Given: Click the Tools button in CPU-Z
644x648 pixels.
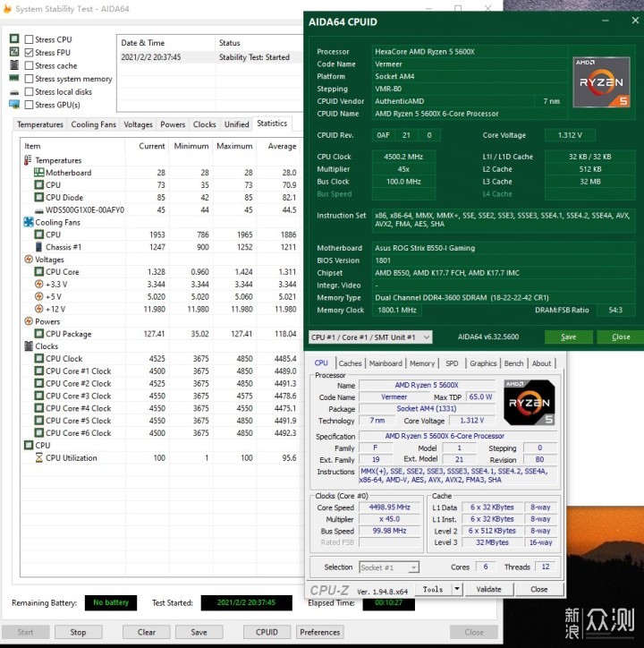Looking at the screenshot, I should click(x=433, y=589).
